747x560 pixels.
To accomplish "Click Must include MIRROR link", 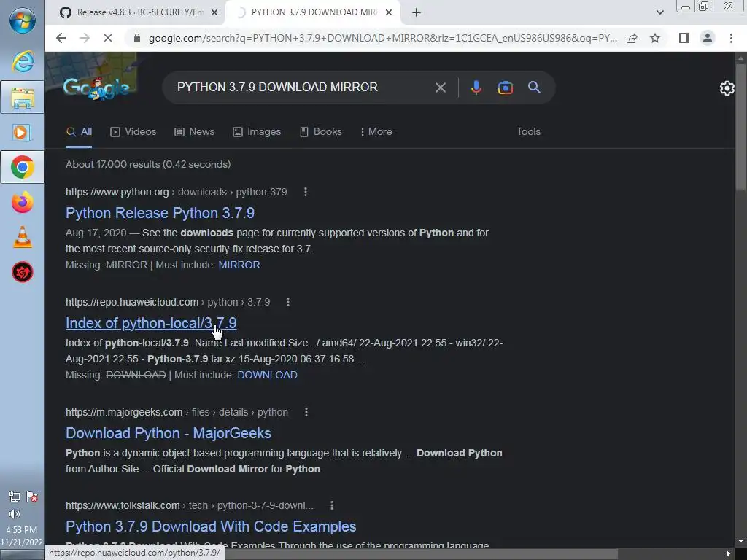I will 239,265.
